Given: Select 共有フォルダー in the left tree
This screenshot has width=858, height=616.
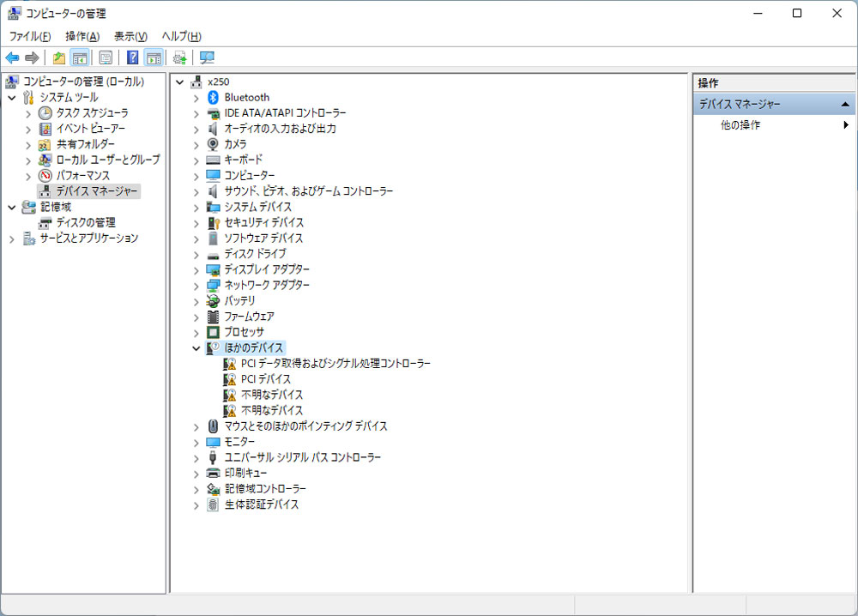Looking at the screenshot, I should (x=85, y=144).
